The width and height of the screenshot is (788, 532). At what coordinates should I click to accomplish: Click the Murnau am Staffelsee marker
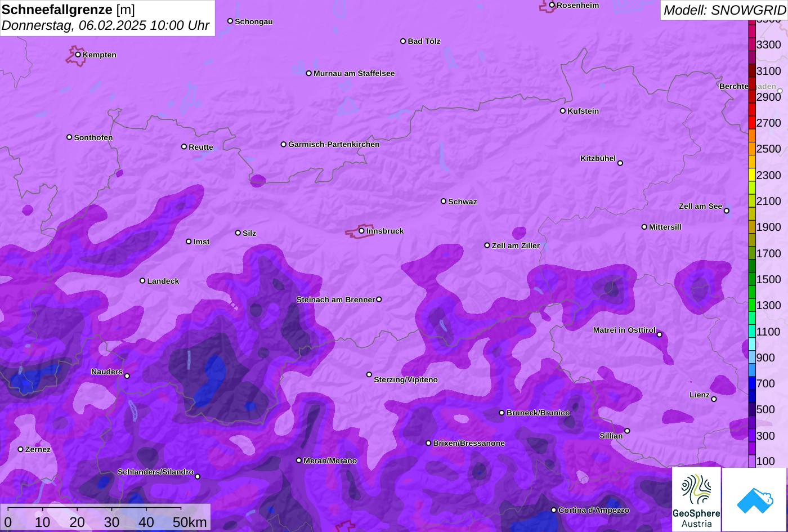pos(309,73)
